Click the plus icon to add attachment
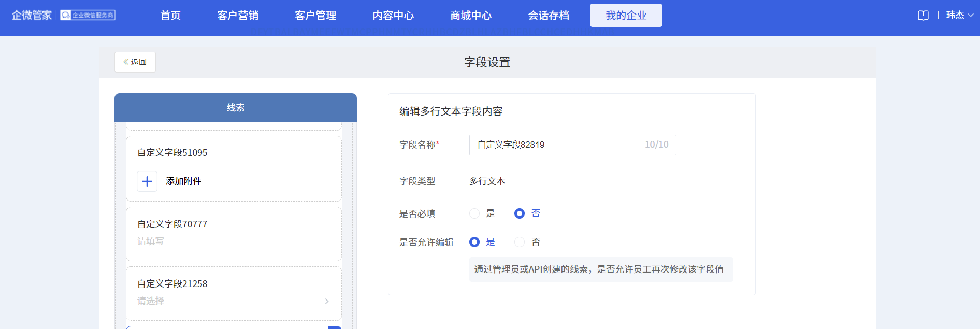980x329 pixels. [147, 181]
